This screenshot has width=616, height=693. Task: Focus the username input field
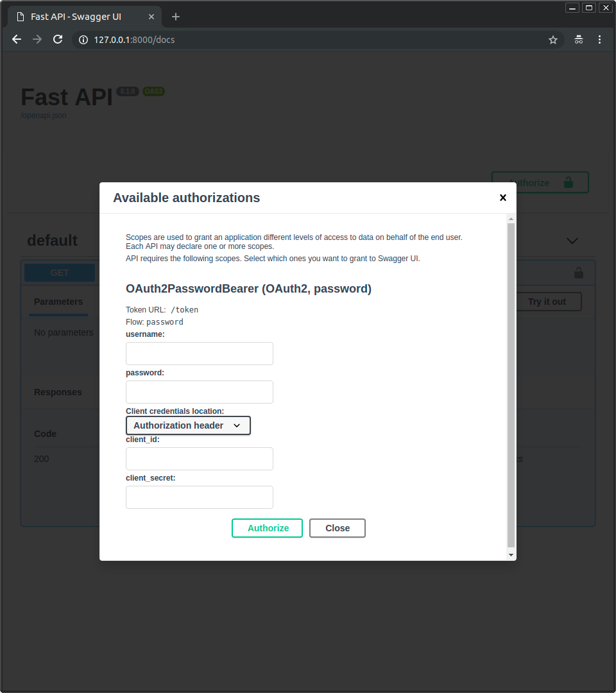(200, 354)
